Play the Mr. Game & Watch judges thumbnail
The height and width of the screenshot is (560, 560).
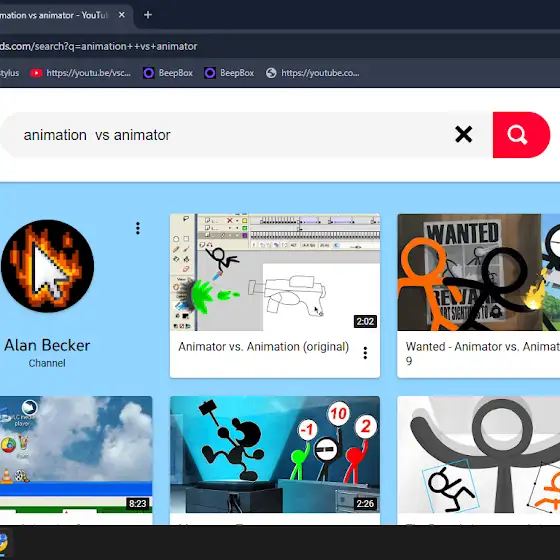(x=275, y=454)
